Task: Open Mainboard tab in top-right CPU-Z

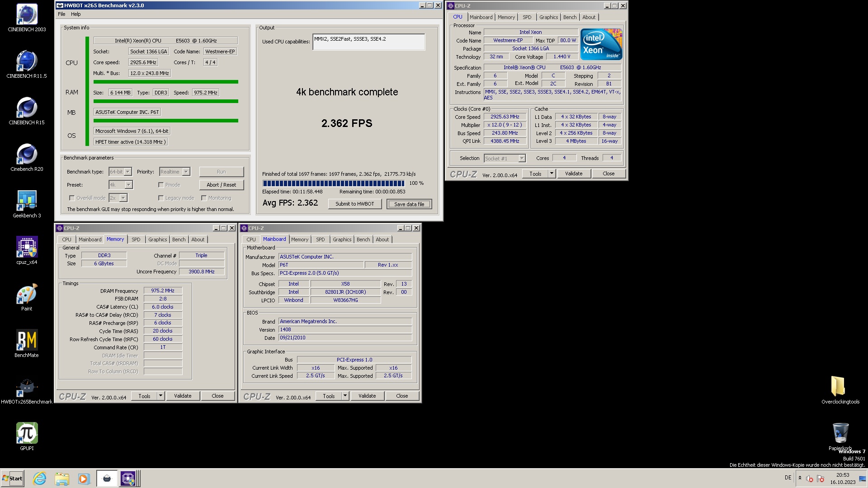Action: pyautogui.click(x=481, y=17)
